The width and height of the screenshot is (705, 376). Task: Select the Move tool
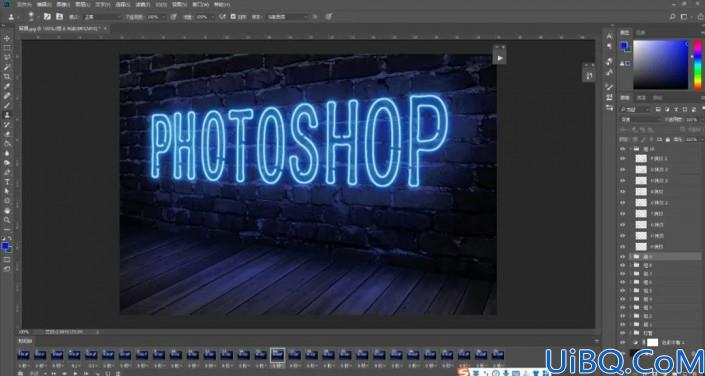(x=7, y=38)
